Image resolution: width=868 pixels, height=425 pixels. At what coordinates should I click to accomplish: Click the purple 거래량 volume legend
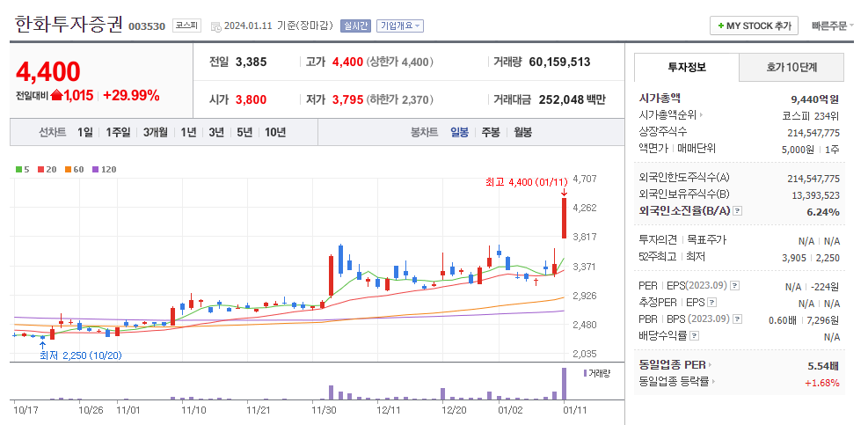point(596,373)
